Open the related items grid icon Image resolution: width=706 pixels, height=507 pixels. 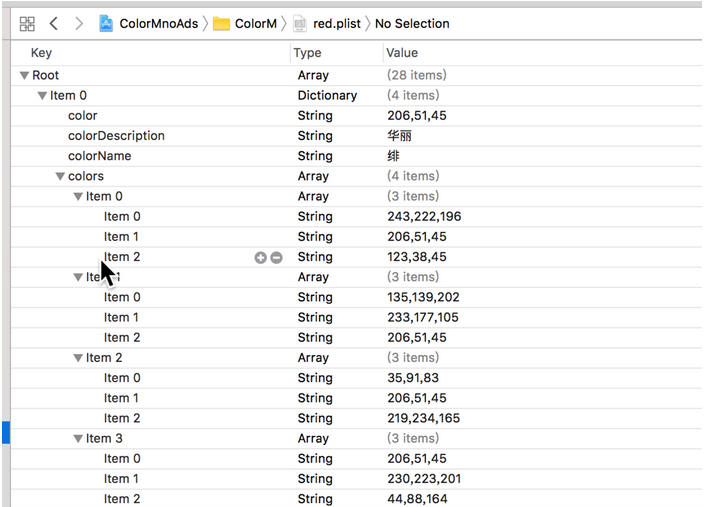click(x=27, y=23)
